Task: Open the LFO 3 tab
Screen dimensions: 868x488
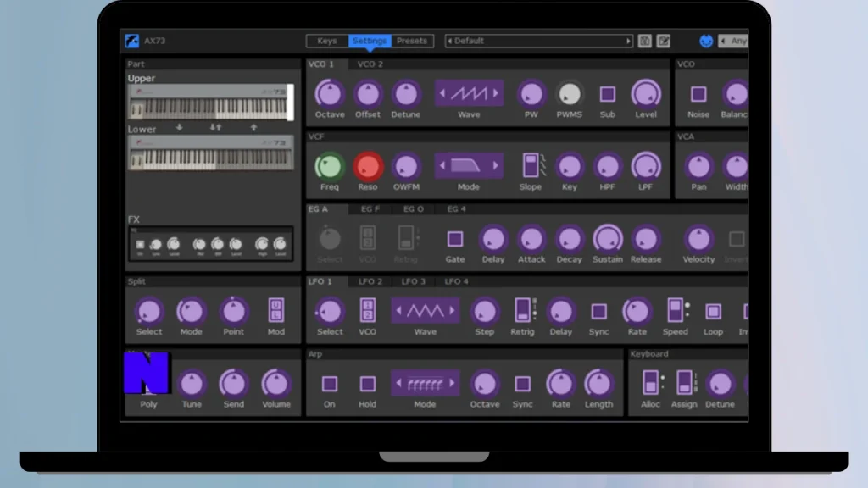Action: pyautogui.click(x=413, y=281)
